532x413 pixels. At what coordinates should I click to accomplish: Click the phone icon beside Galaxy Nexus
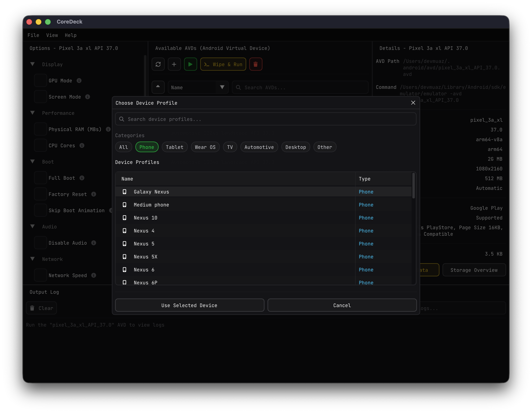[124, 192]
